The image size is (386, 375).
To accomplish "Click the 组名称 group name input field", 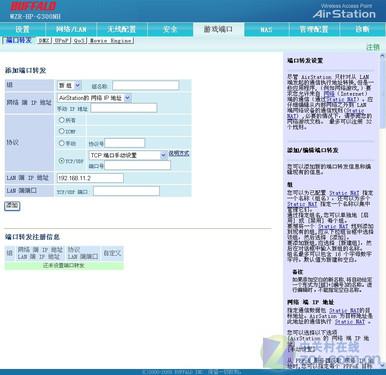I will 146,86.
